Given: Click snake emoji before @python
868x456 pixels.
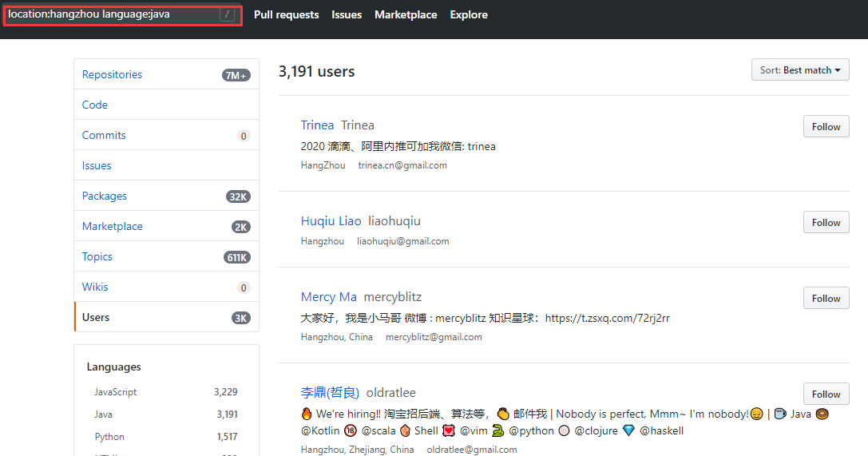Looking at the screenshot, I should (498, 430).
